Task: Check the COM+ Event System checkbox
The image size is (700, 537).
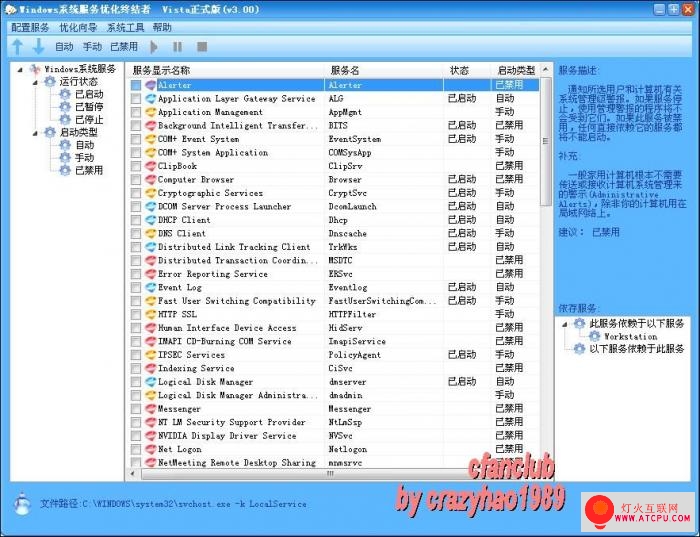Action: click(136, 139)
